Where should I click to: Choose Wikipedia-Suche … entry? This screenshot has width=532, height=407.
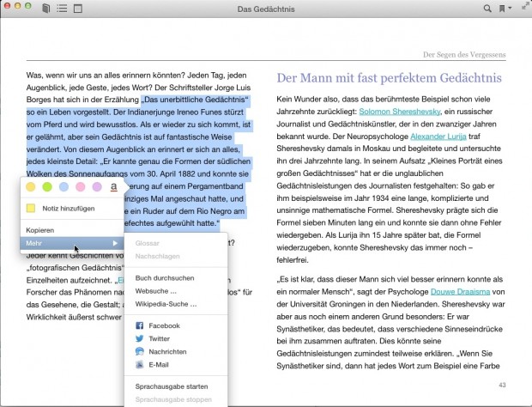(166, 304)
